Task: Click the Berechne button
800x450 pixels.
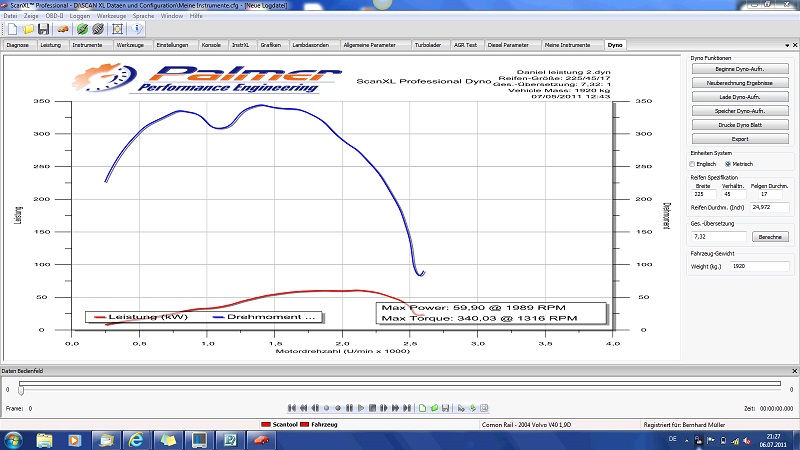Action: (769, 237)
